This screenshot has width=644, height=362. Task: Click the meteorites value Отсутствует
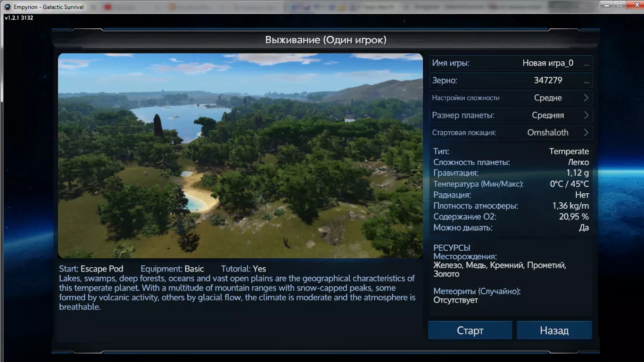pos(456,300)
